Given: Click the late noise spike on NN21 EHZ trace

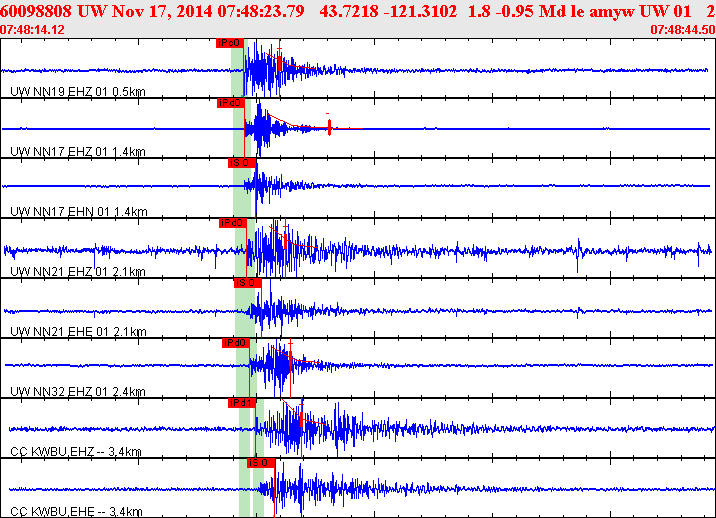Looking at the screenshot, I should 578,255.
